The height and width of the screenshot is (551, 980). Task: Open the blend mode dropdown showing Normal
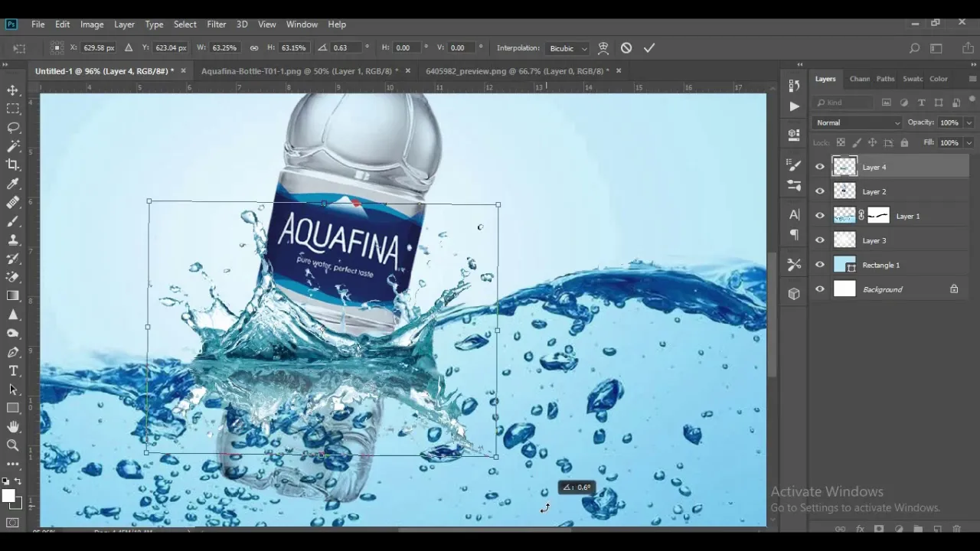click(857, 122)
